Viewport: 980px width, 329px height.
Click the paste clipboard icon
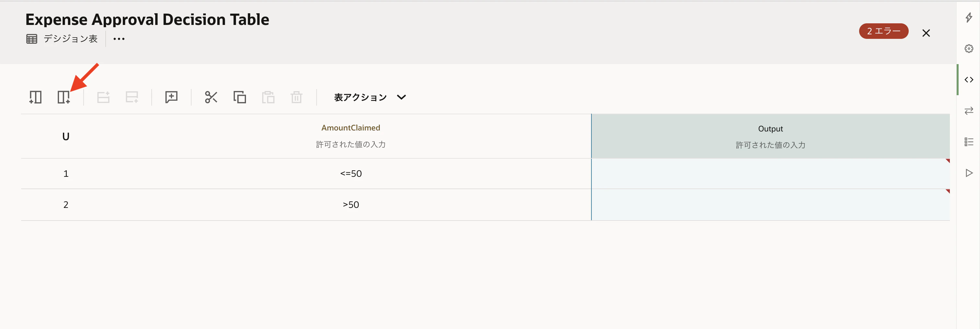point(268,97)
